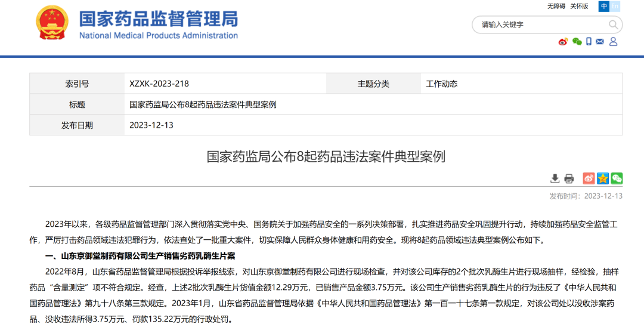
Task: Download the article with download icon
Action: [x=555, y=178]
